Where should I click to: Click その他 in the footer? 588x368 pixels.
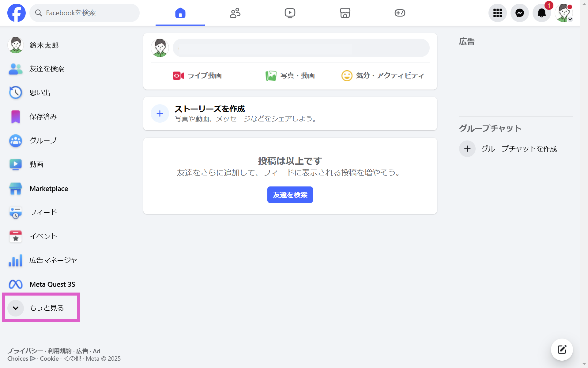pyautogui.click(x=72, y=358)
